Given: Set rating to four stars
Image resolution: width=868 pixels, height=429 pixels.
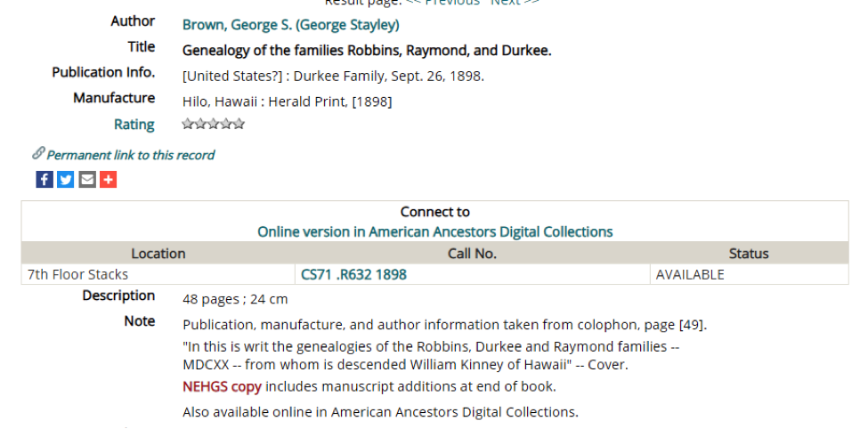Looking at the screenshot, I should [x=226, y=124].
